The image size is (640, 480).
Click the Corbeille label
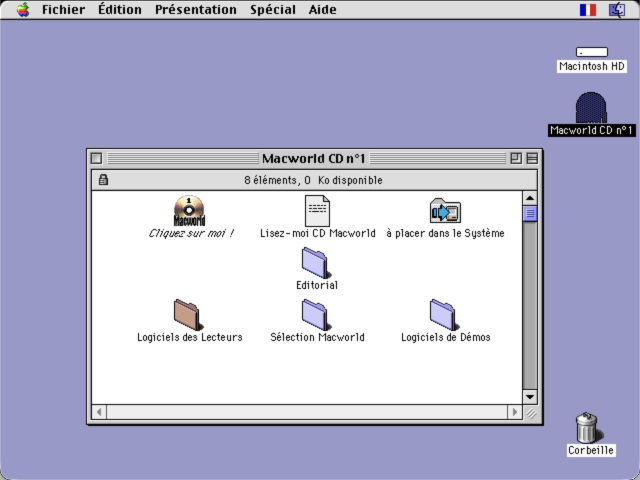[x=591, y=450]
